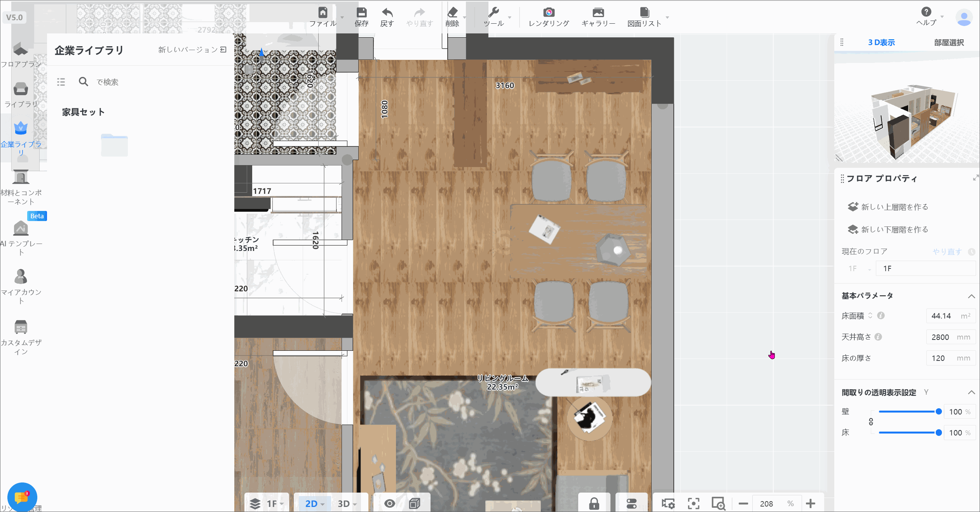Click the clock history icon beside やり直す
980x512 pixels.
(971, 252)
